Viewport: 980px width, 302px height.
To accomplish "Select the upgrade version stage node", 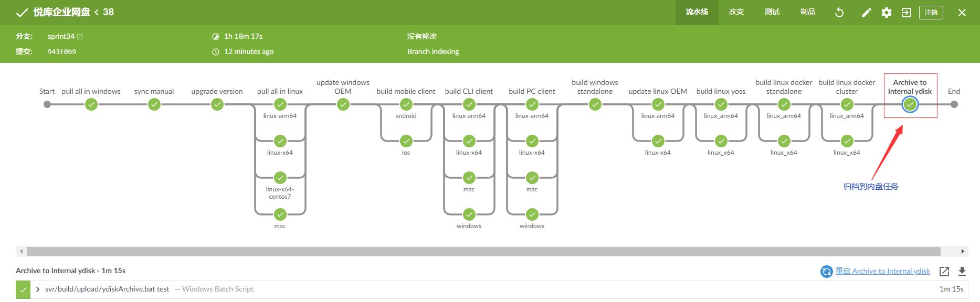I will [x=217, y=104].
